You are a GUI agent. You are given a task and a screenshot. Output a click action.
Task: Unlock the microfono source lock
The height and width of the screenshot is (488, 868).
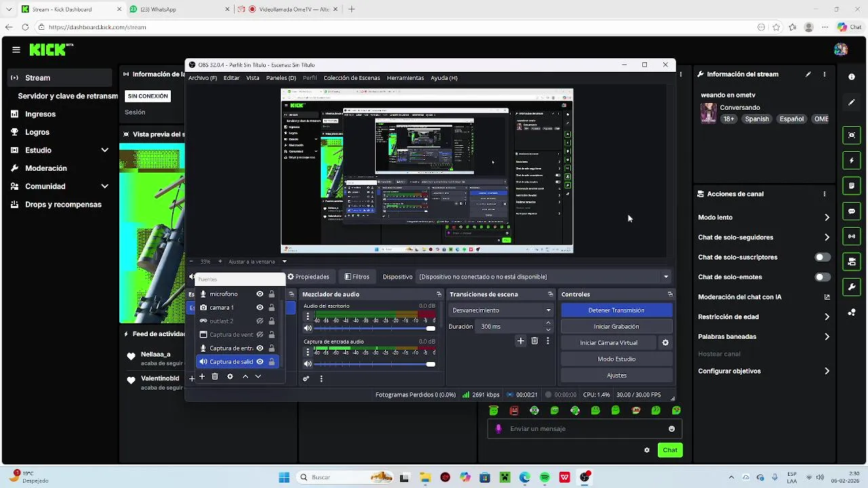click(272, 294)
